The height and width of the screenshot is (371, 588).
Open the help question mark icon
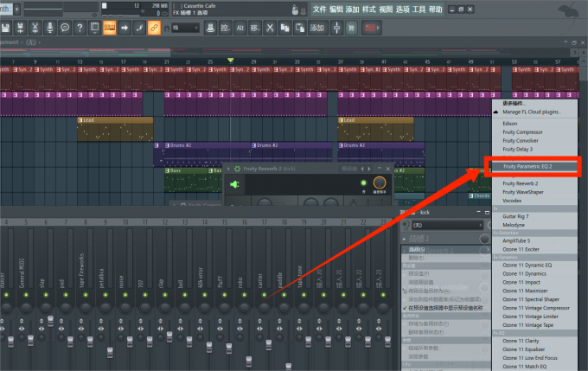coord(79,28)
